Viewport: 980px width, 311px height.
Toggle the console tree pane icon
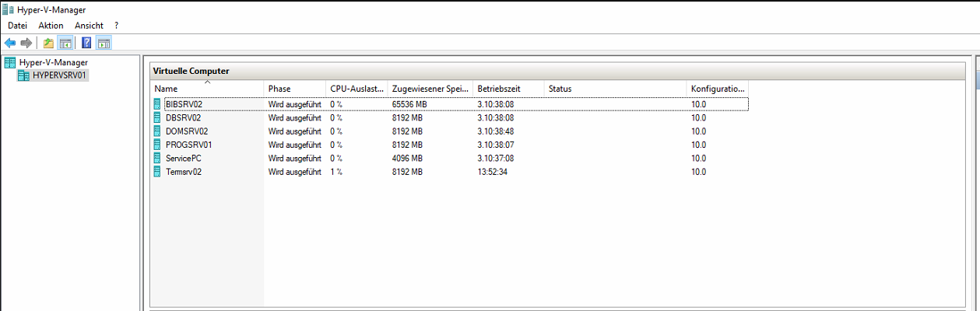[65, 43]
